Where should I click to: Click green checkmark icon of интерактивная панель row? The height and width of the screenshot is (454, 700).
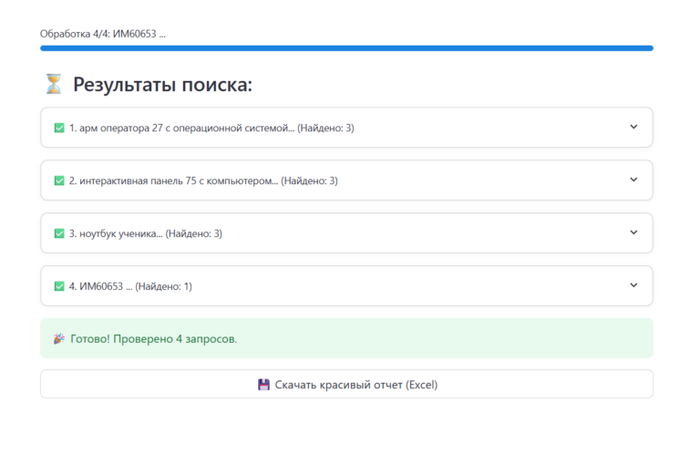pyautogui.click(x=59, y=181)
